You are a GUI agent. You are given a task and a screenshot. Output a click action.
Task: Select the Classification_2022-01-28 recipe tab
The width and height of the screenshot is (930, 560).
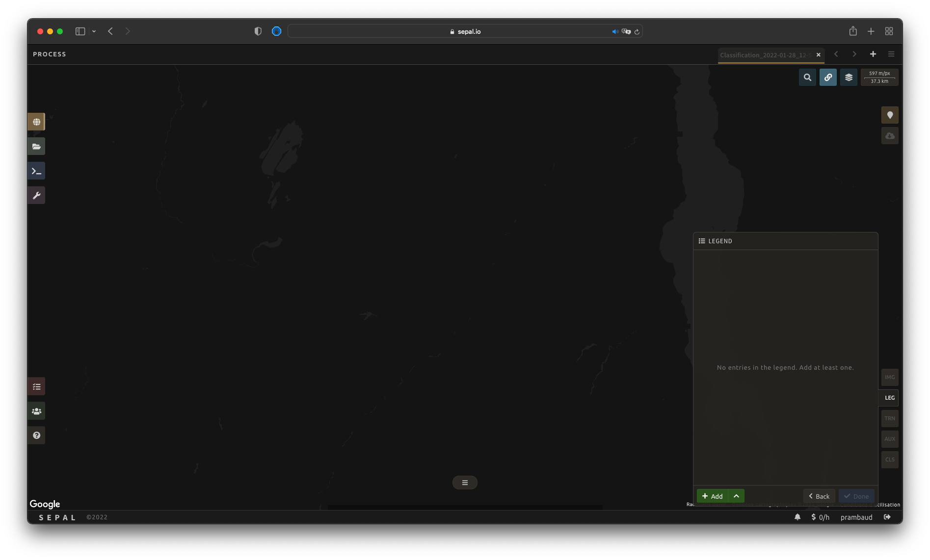pos(764,55)
